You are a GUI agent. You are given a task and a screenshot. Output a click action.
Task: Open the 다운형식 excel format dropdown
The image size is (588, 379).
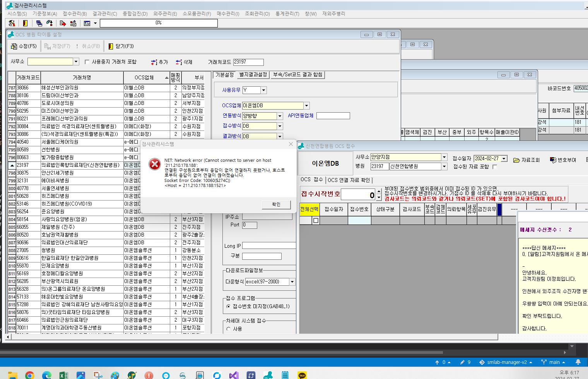pyautogui.click(x=292, y=282)
